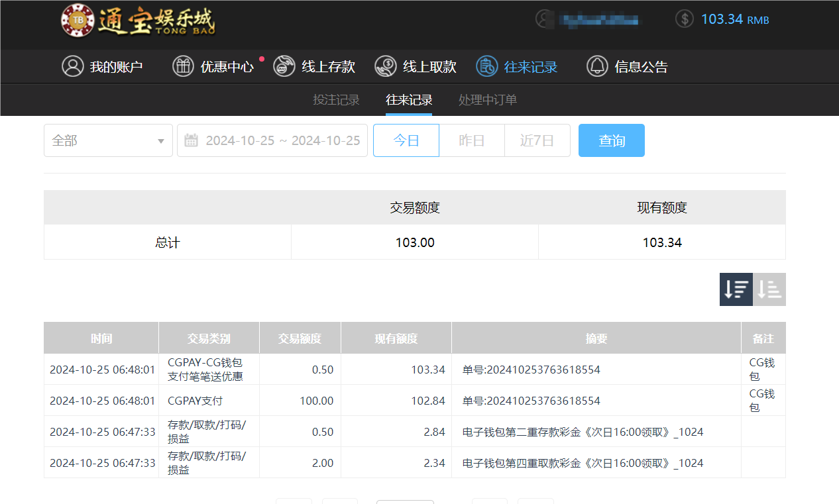Enable the 昨日 date filter
The height and width of the screenshot is (504, 839).
click(472, 140)
